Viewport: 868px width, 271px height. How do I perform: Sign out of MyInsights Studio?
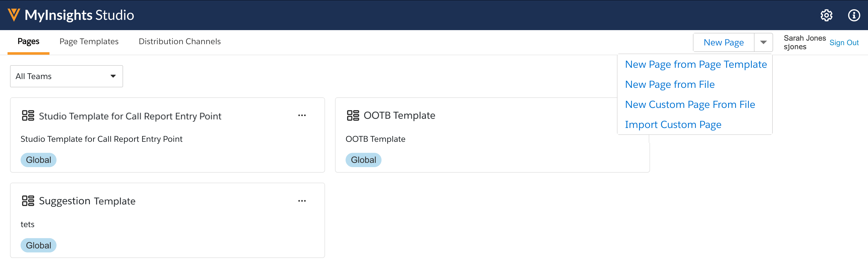coord(844,42)
